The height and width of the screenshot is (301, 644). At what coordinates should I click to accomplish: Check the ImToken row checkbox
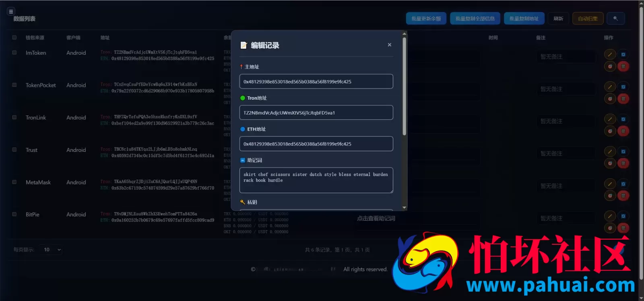coord(14,53)
